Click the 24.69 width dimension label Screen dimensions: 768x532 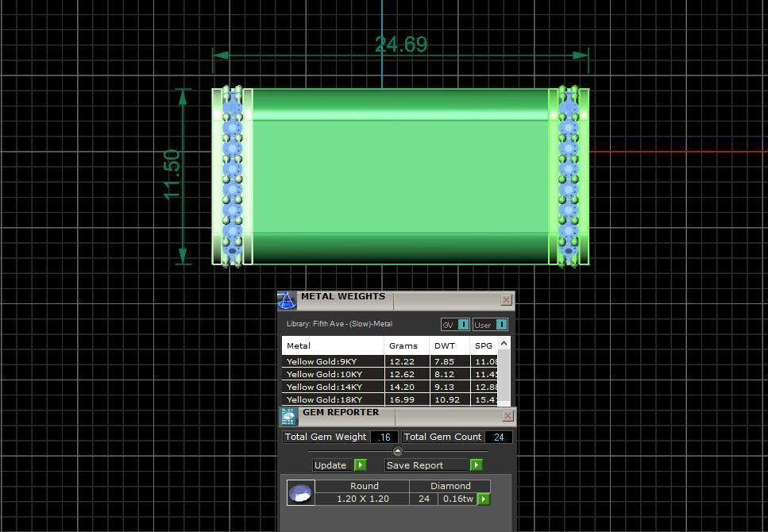click(401, 44)
